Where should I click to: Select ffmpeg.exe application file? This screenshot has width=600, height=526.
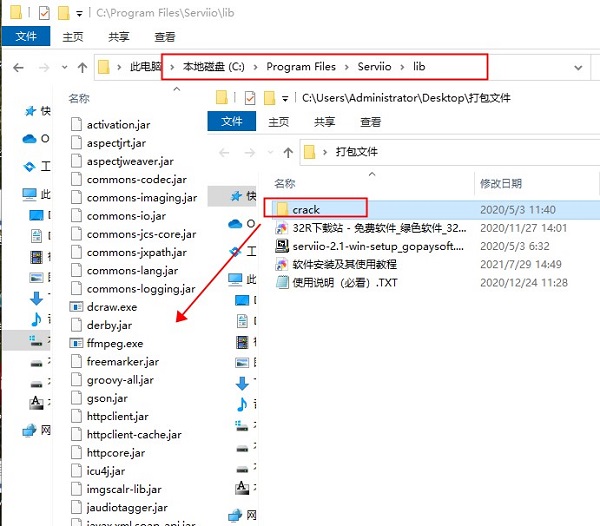pos(106,344)
